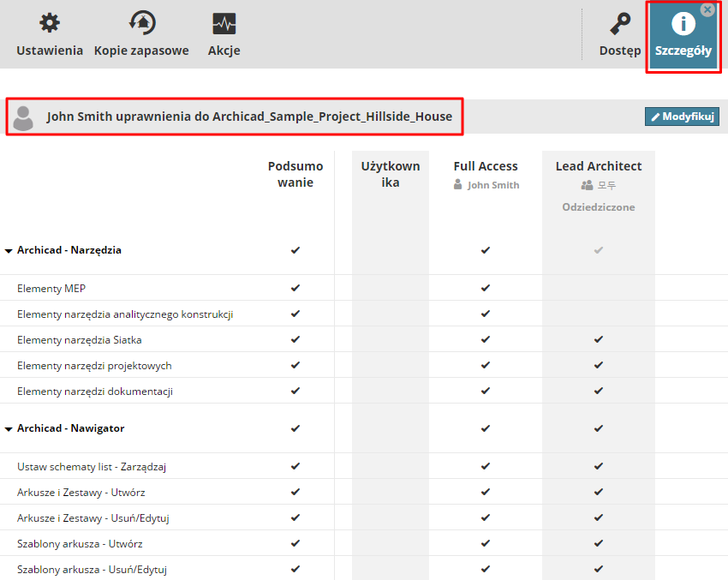Click Użytkownika column header
The image size is (728, 580).
pyautogui.click(x=391, y=174)
